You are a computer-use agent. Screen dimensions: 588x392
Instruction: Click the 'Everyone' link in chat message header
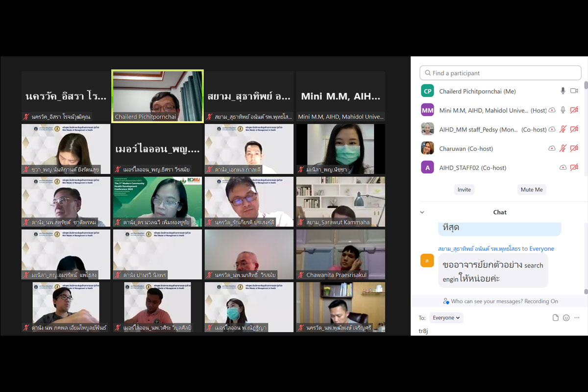point(541,249)
